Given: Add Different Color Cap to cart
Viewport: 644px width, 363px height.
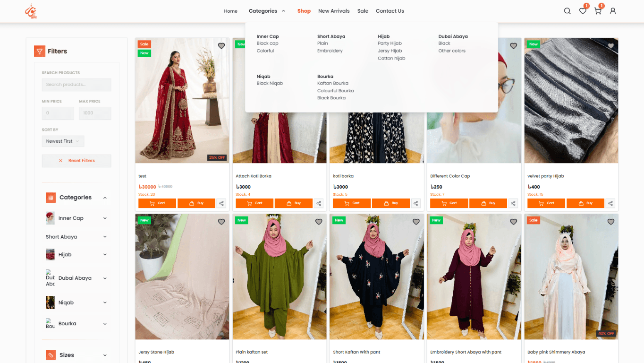Looking at the screenshot, I should 449,203.
